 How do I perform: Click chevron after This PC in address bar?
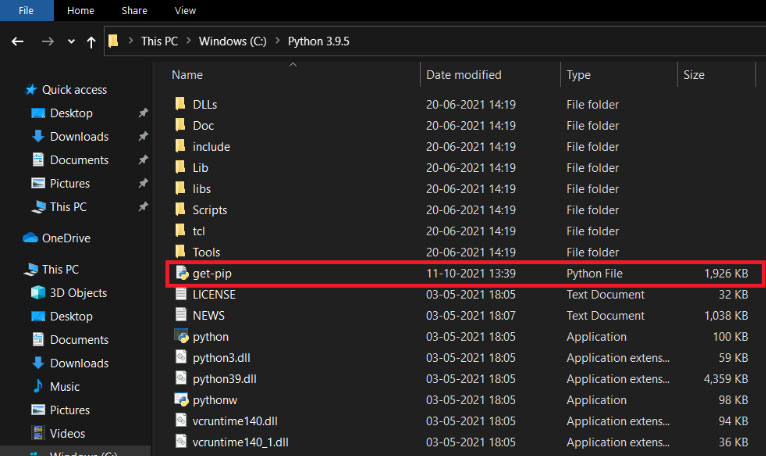point(189,41)
